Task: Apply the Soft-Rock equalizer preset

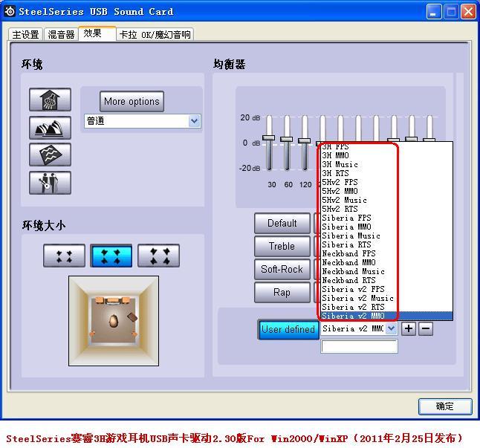Action: pos(282,269)
